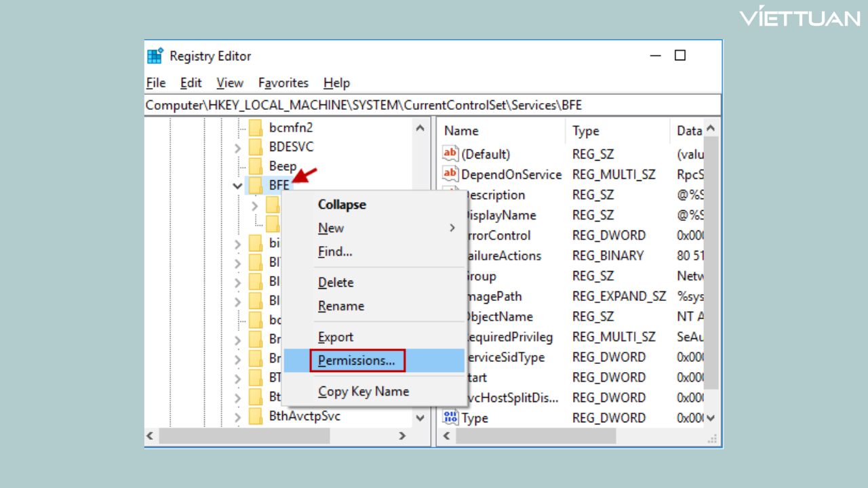Image resolution: width=868 pixels, height=488 pixels.
Task: Expand the BthAvctpSvc key chevron
Action: click(237, 417)
